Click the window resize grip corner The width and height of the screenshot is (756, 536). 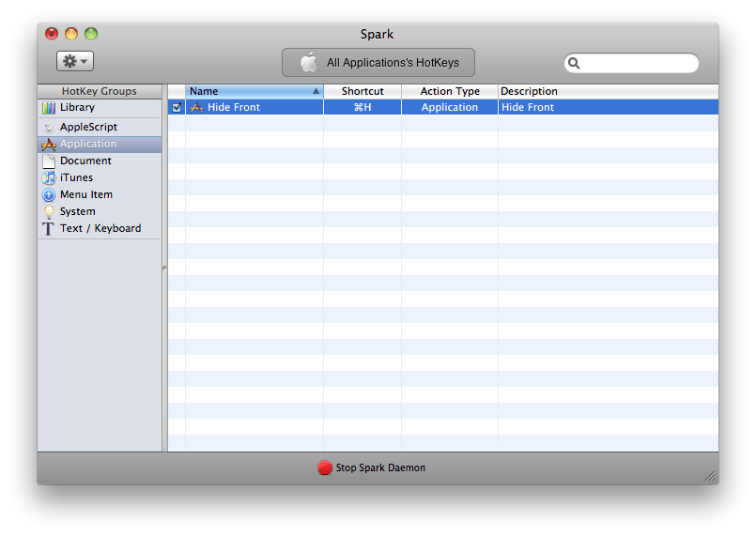tap(710, 476)
